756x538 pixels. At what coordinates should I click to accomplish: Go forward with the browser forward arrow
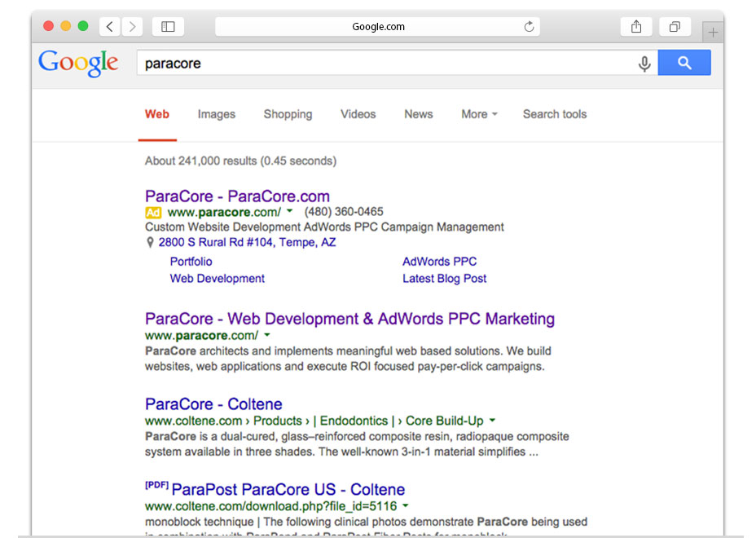click(x=132, y=27)
